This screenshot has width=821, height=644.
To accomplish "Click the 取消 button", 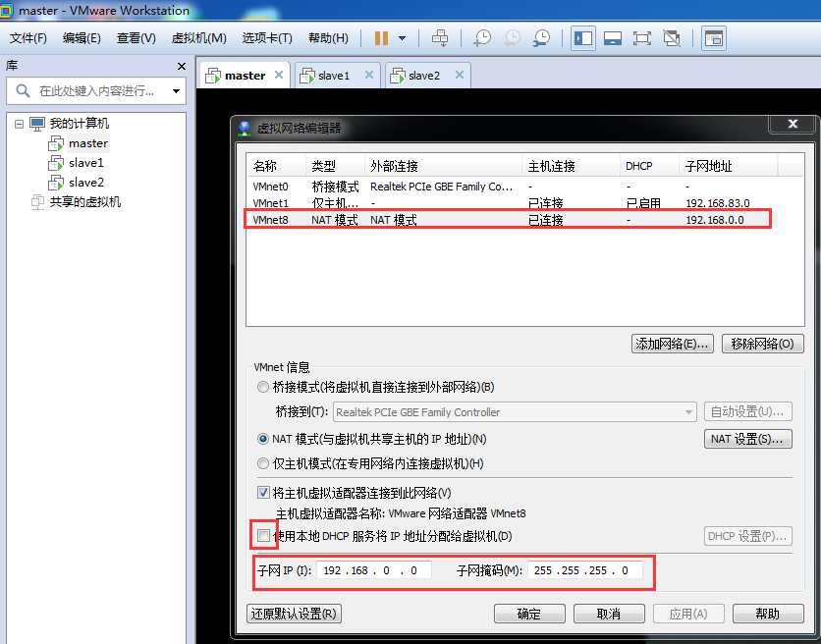I will coord(609,614).
